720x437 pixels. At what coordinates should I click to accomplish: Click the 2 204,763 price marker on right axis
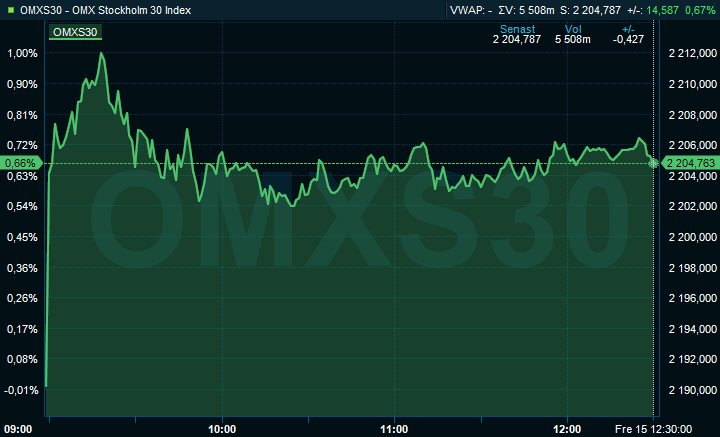690,163
